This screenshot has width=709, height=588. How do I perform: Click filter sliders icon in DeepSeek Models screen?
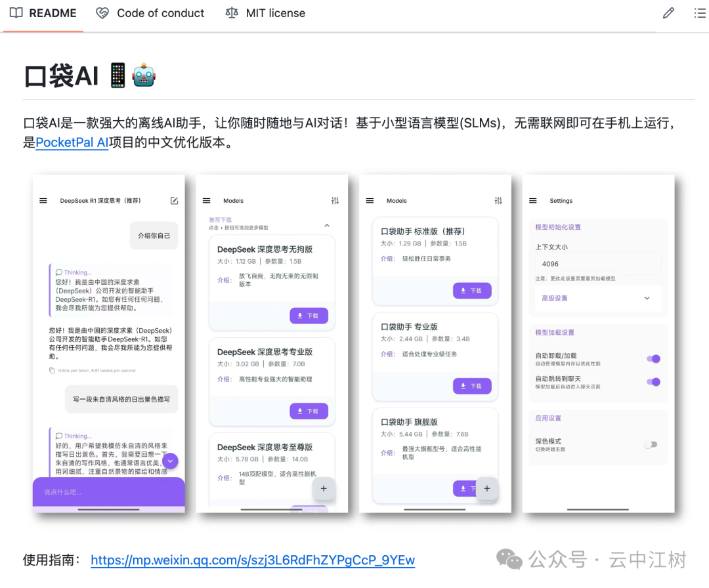point(335,201)
